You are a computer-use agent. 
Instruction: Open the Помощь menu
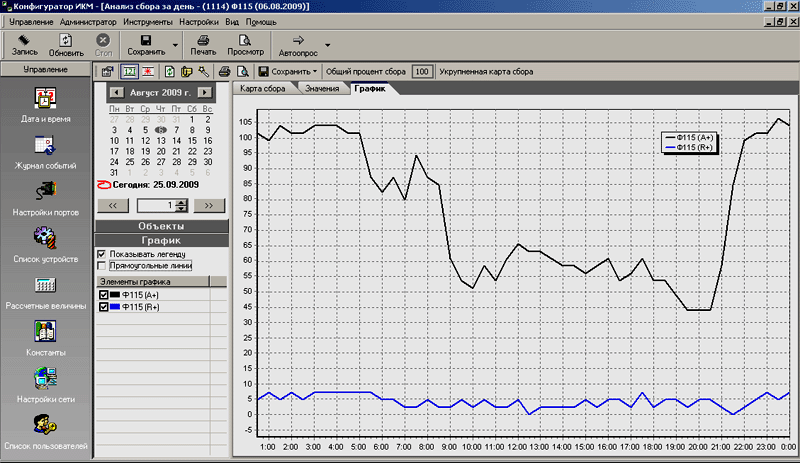point(261,22)
